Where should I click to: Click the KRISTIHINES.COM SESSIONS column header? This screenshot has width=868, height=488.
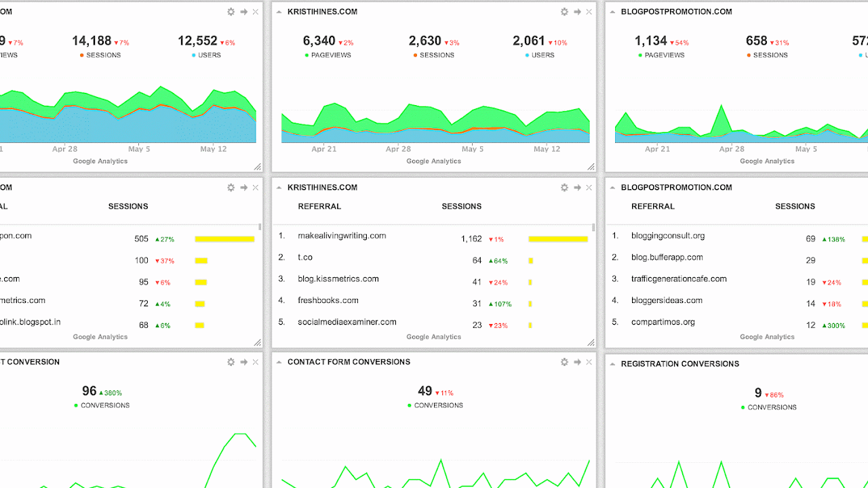point(461,206)
